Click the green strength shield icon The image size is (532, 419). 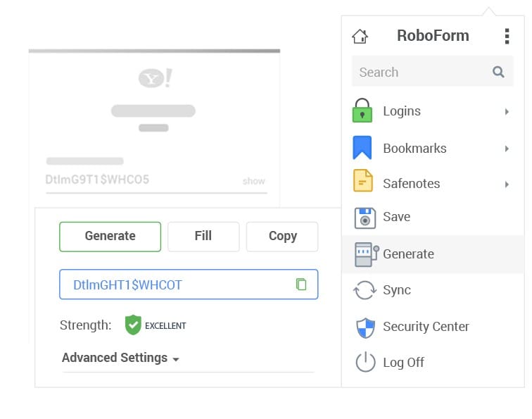(x=133, y=325)
